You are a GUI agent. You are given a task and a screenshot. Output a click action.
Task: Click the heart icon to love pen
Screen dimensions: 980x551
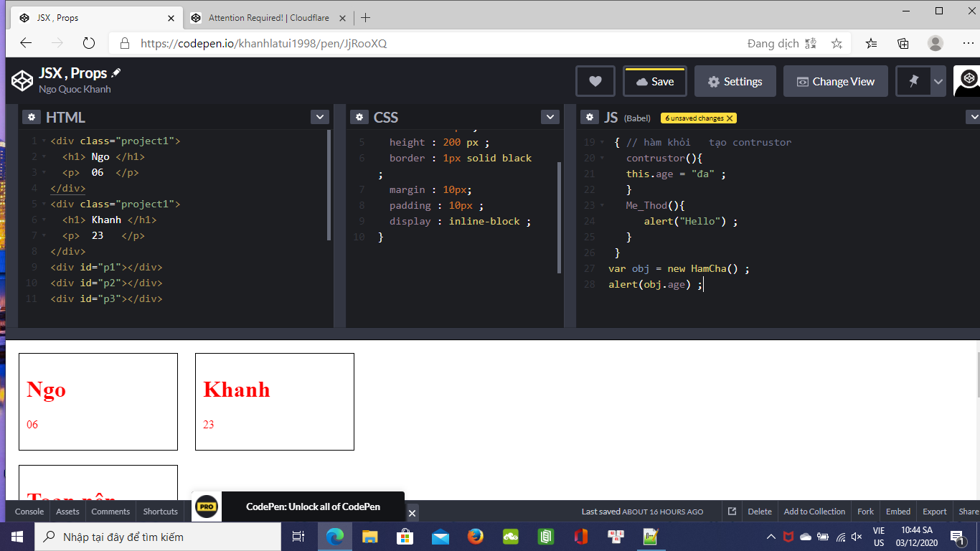595,81
